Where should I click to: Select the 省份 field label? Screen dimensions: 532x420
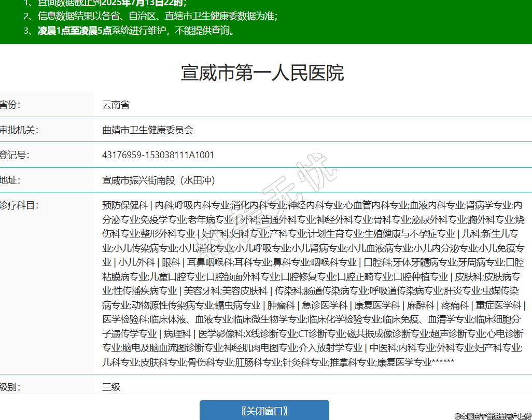coord(10,105)
